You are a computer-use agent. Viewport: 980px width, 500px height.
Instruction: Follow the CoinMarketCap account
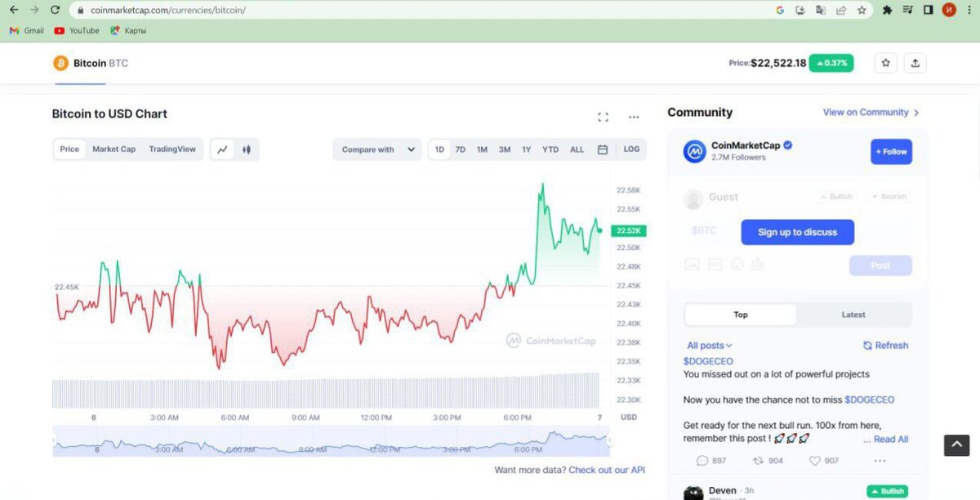tap(891, 151)
